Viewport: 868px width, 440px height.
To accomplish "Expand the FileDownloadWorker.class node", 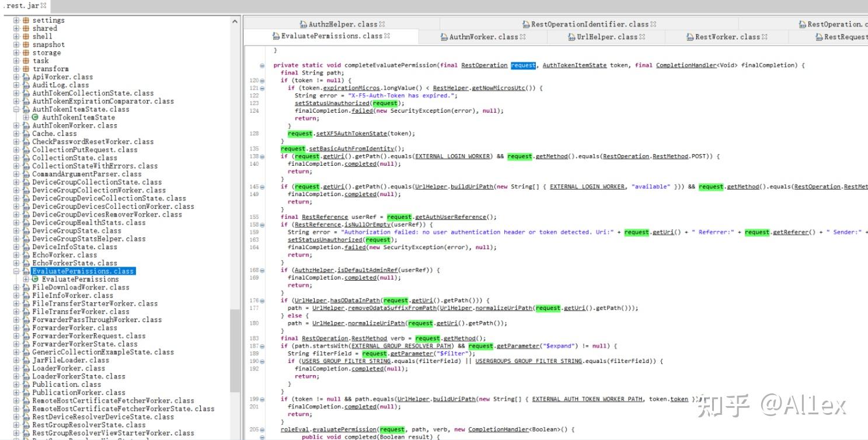I will coord(16,287).
